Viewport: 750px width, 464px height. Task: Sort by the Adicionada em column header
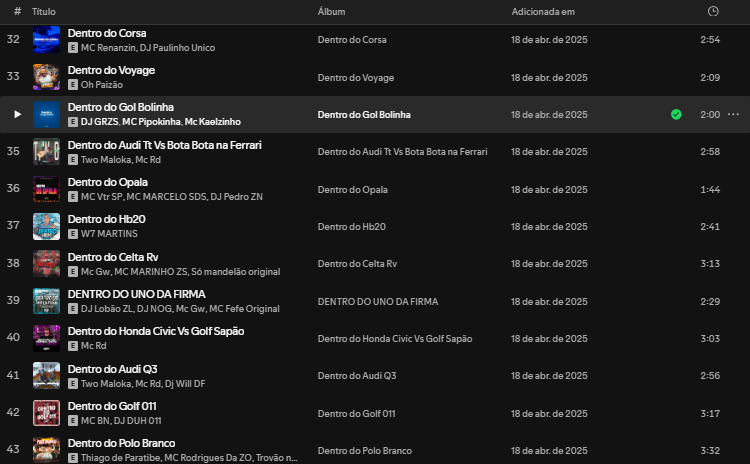click(543, 11)
